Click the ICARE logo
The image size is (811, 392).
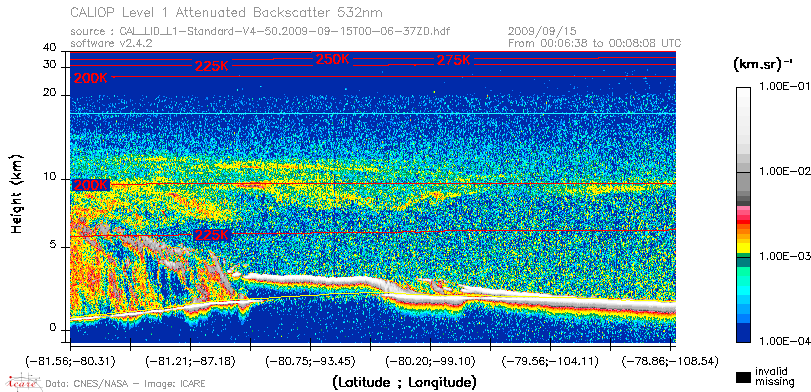[23, 383]
